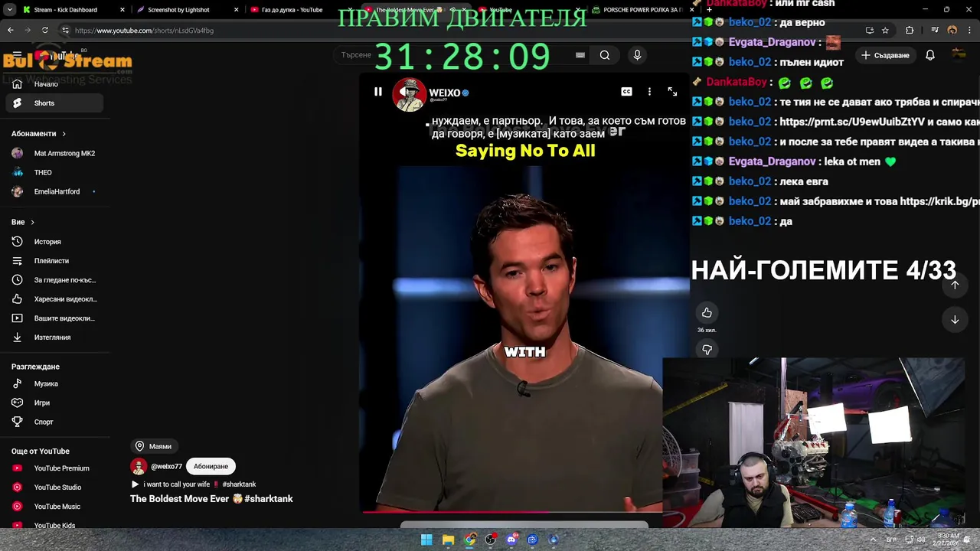Open YouTube notifications bell
This screenshot has width=980, height=551.
pos(929,55)
